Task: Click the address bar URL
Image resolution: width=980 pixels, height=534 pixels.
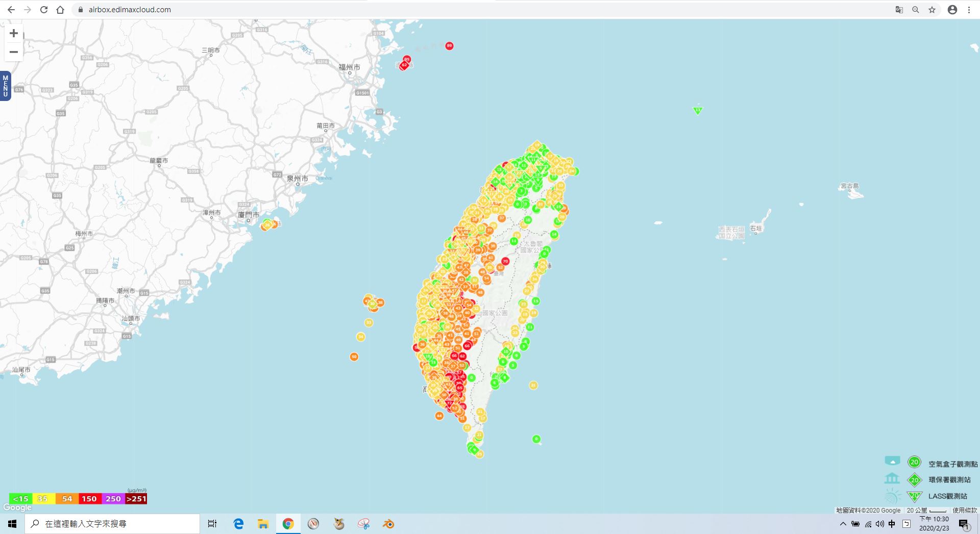Action: (x=130, y=10)
